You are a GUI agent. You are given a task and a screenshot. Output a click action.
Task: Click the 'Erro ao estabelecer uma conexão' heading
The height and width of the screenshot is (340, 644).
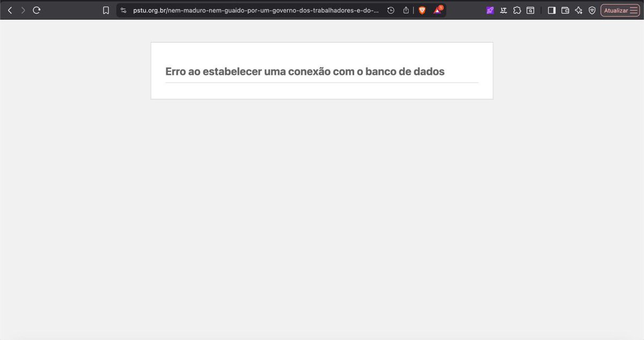pos(305,71)
